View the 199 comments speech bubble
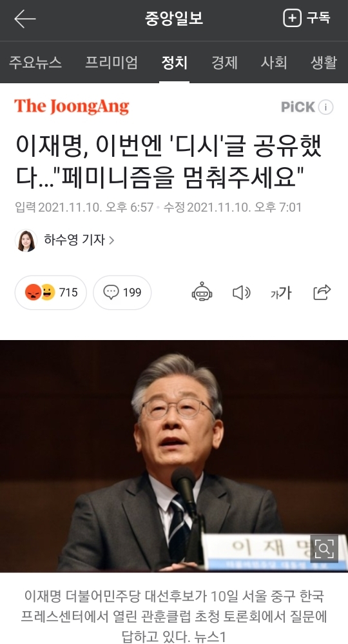The width and height of the screenshot is (348, 644). click(x=122, y=292)
